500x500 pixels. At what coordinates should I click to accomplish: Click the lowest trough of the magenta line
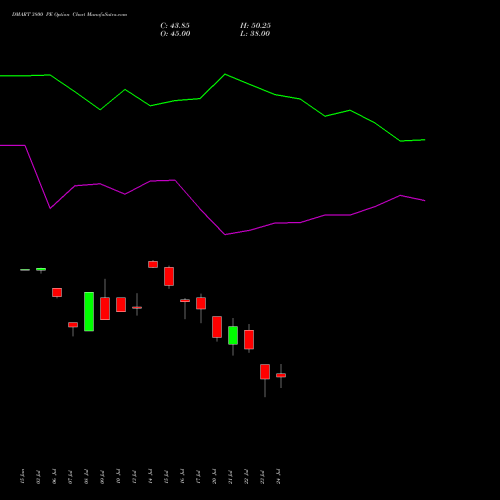[x=225, y=235]
